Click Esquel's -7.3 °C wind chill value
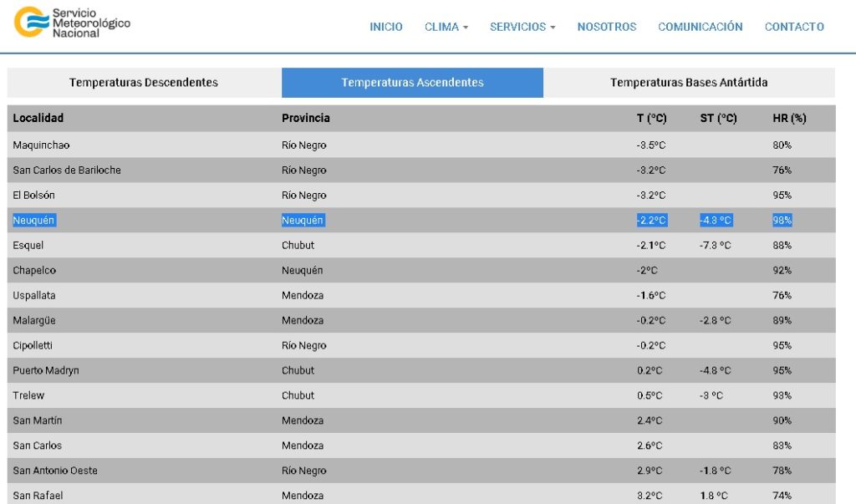 [715, 246]
